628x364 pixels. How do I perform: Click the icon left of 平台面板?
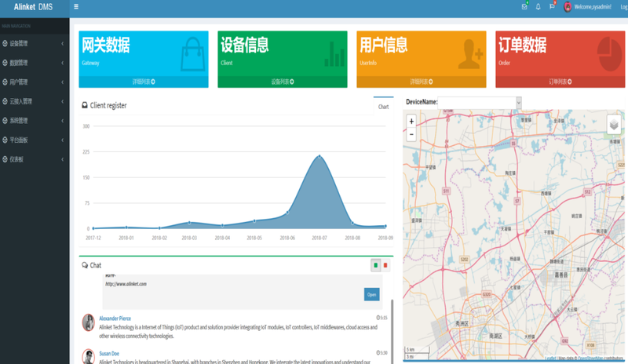point(5,140)
